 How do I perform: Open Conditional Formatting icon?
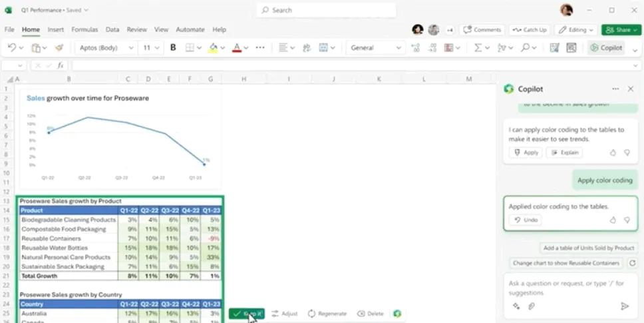tap(448, 48)
